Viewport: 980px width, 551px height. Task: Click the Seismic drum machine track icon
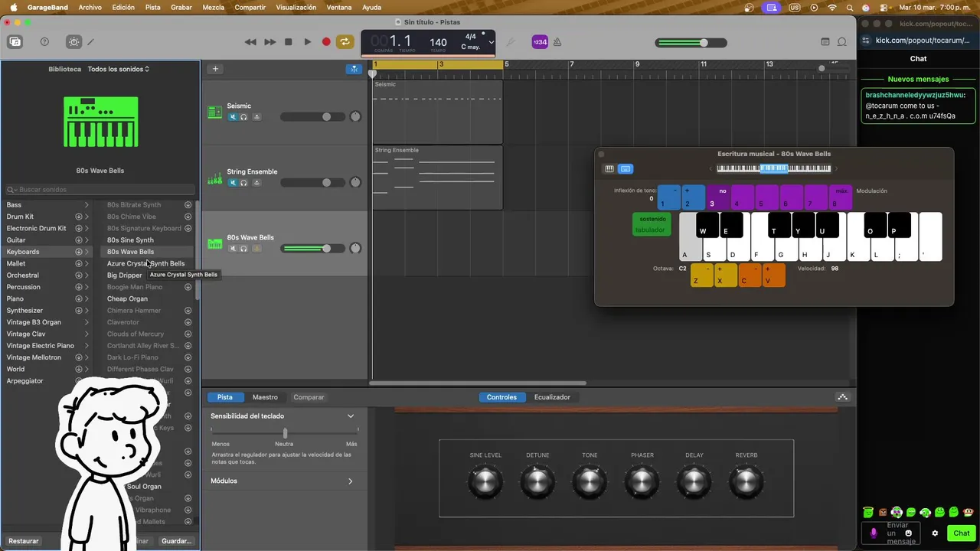pos(215,112)
